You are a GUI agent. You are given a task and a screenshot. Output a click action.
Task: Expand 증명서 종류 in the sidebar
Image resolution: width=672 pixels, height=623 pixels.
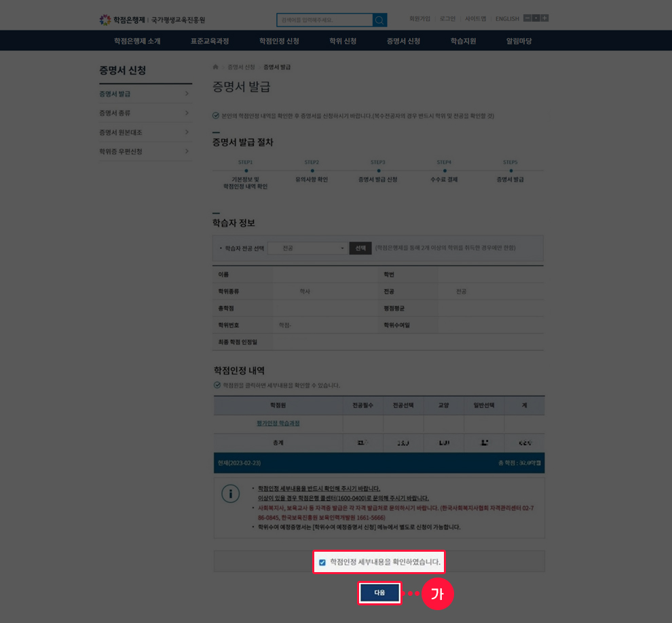point(144,113)
